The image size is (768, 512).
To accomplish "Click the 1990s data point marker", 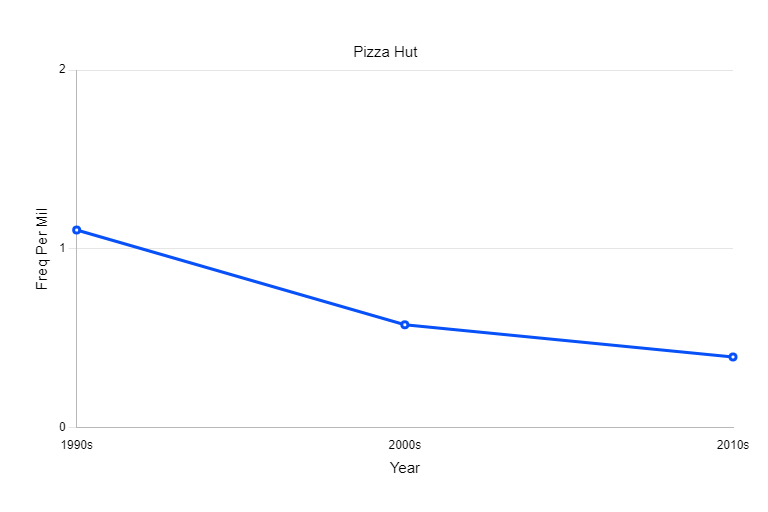I will [x=77, y=230].
